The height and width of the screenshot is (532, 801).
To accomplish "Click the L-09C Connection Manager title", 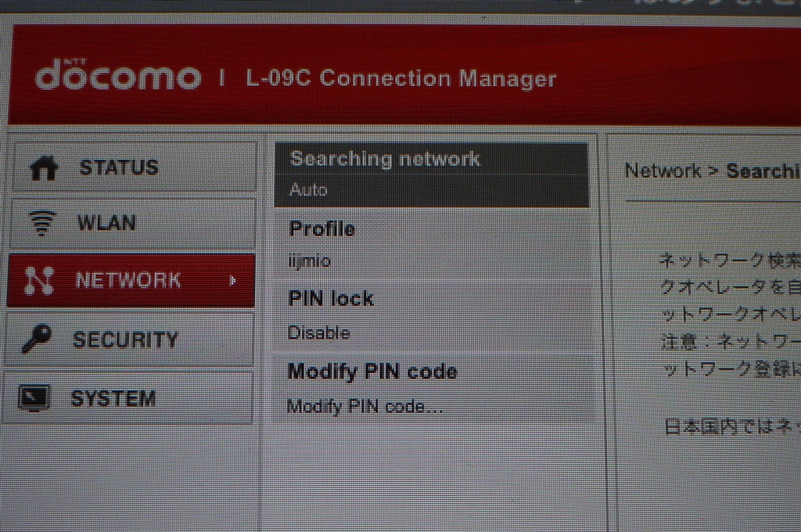I will tap(401, 79).
